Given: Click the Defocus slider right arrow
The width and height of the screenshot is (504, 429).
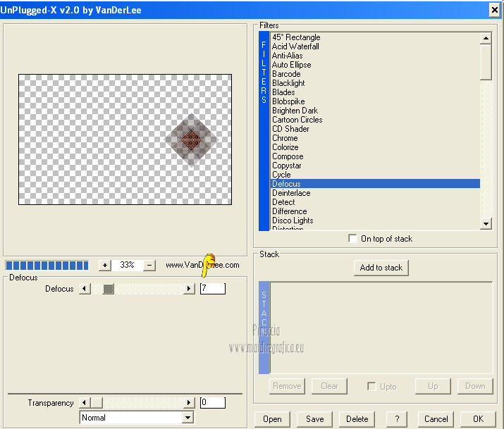Looking at the screenshot, I should click(x=189, y=289).
